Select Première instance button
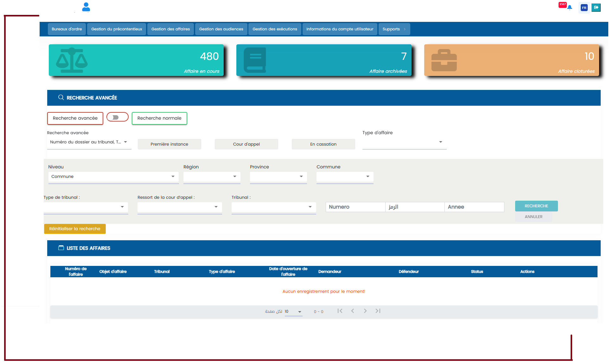Viewport: 614px width, 364px height. pos(169,144)
